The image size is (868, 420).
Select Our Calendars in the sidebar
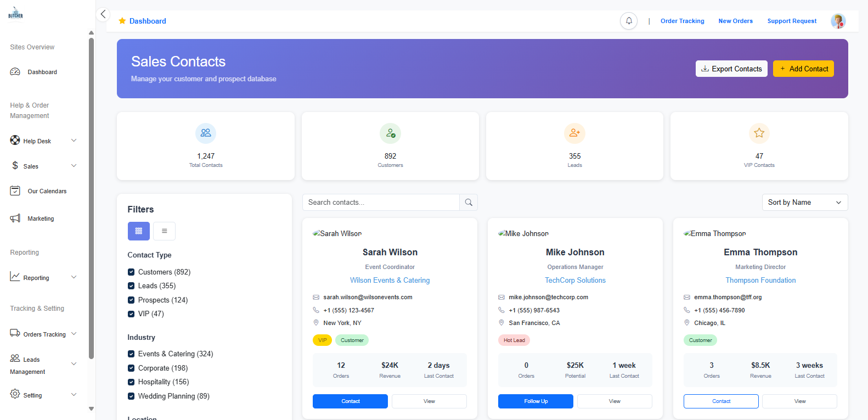tap(47, 191)
